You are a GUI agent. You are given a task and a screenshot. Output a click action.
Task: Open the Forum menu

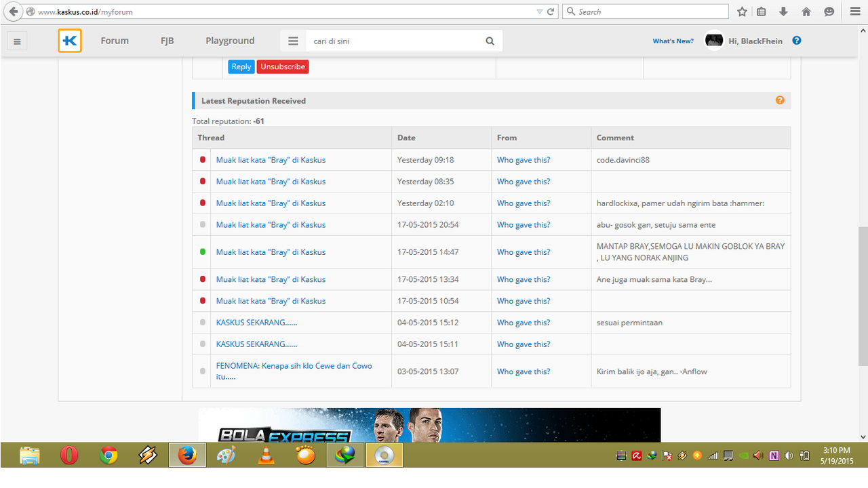tap(115, 41)
